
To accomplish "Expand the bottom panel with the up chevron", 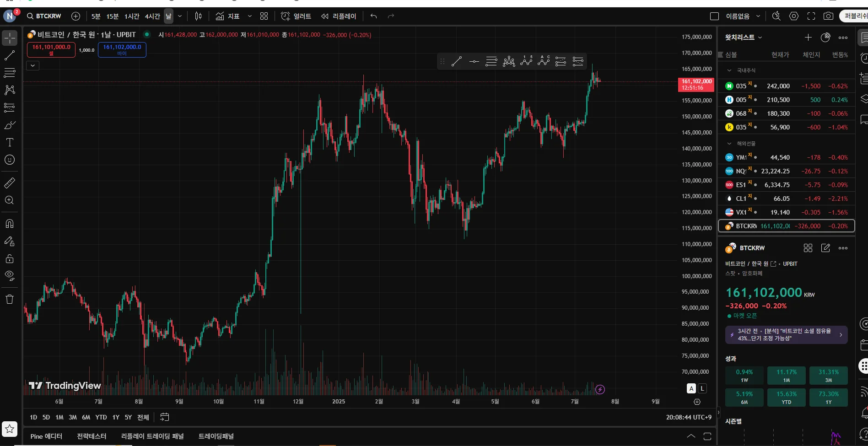I will click(x=691, y=436).
